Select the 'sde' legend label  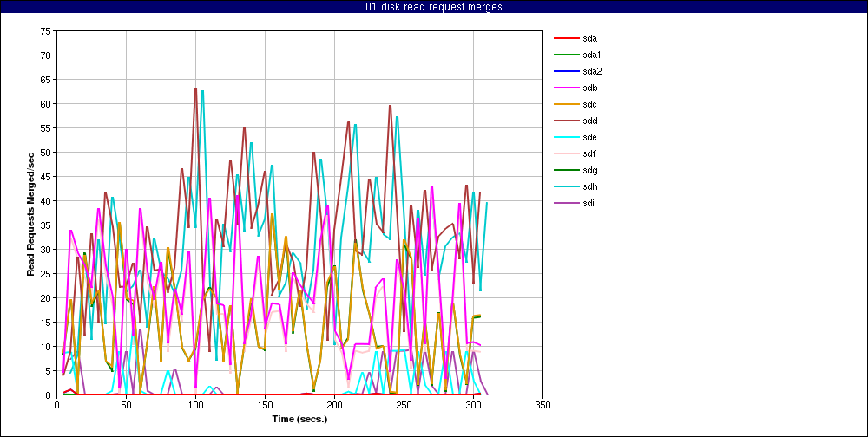tap(589, 137)
